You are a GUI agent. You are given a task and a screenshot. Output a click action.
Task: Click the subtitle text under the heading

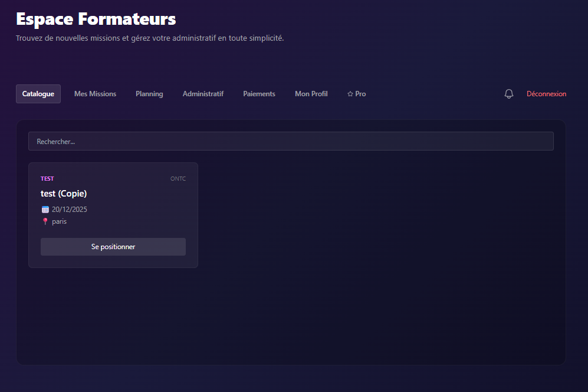click(x=150, y=38)
